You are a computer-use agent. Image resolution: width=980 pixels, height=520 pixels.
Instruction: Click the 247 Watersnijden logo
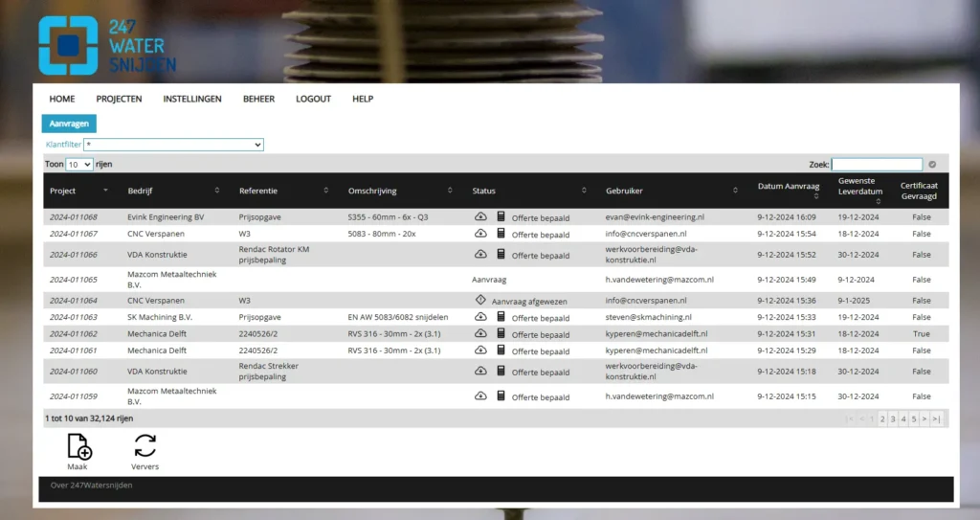coord(107,45)
